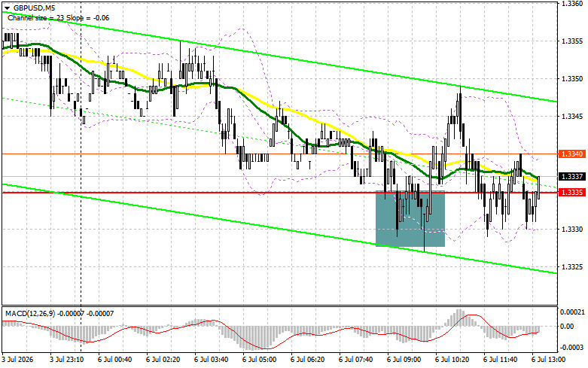The width and height of the screenshot is (588, 368).
Task: Click the black 1.3337 current price tag
Action: tap(572, 177)
